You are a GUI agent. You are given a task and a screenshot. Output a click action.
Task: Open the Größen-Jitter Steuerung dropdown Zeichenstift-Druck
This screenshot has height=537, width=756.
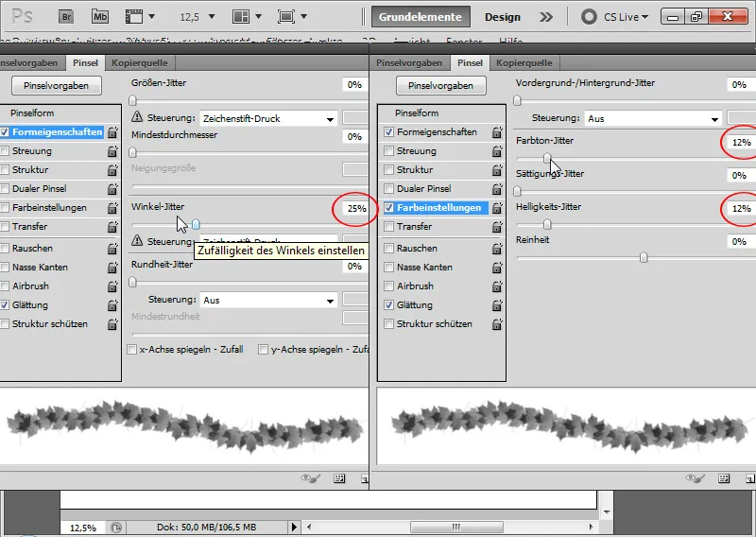[268, 119]
